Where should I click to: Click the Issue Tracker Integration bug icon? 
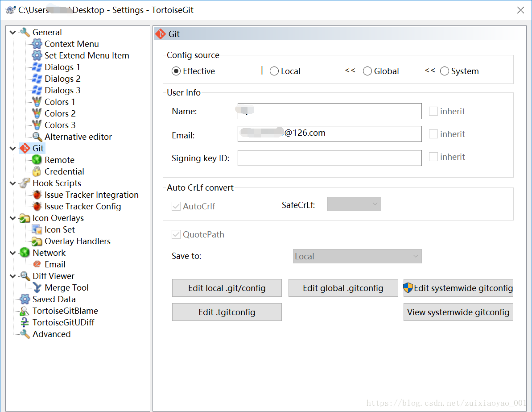[x=37, y=195]
